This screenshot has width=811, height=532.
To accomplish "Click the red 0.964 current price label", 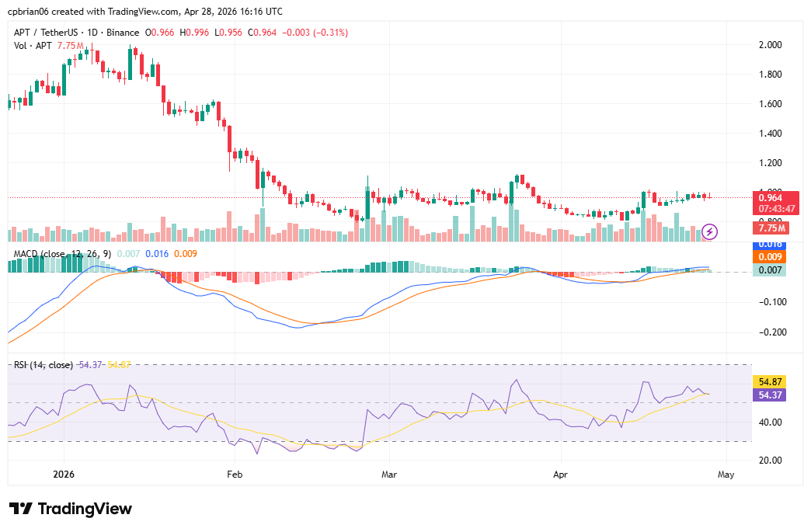I will tap(770, 197).
